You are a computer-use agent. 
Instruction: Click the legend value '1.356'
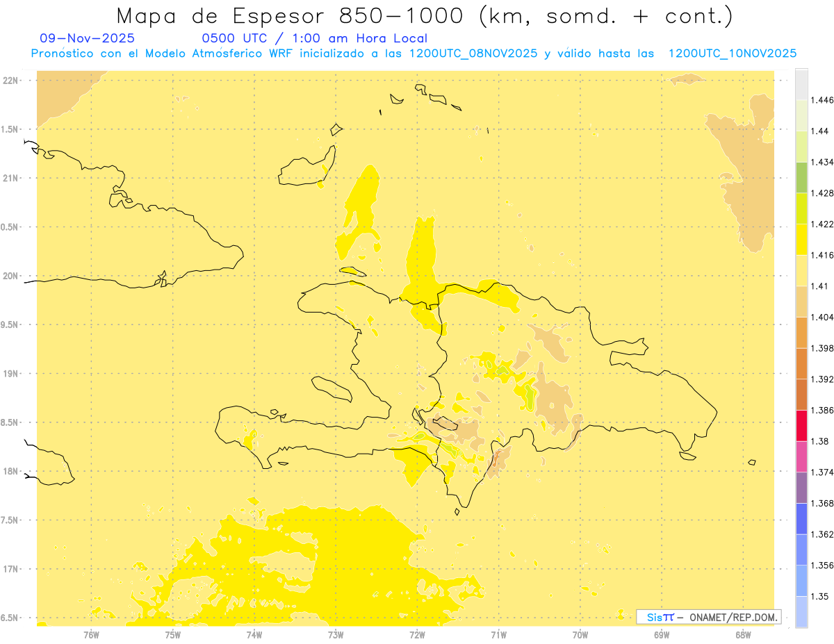click(822, 565)
